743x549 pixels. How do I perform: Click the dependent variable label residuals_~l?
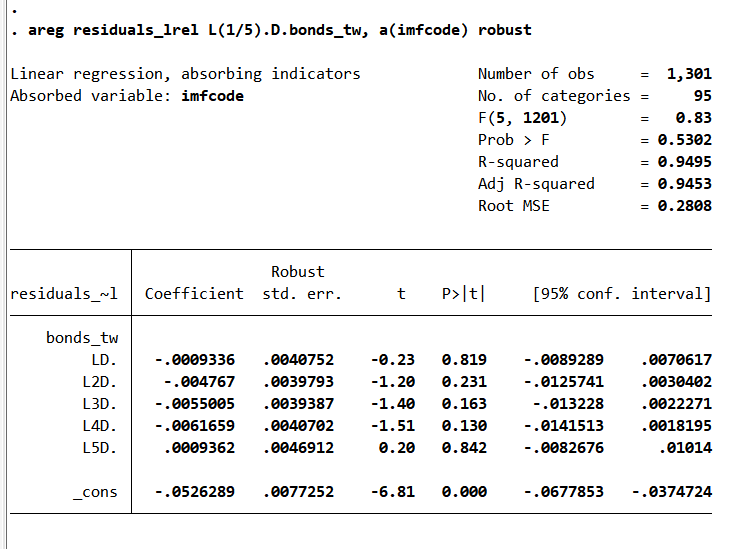(x=63, y=294)
